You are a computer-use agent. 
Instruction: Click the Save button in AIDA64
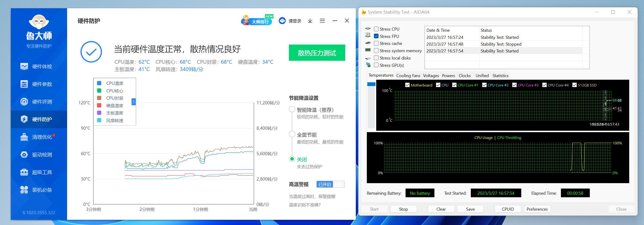470,209
